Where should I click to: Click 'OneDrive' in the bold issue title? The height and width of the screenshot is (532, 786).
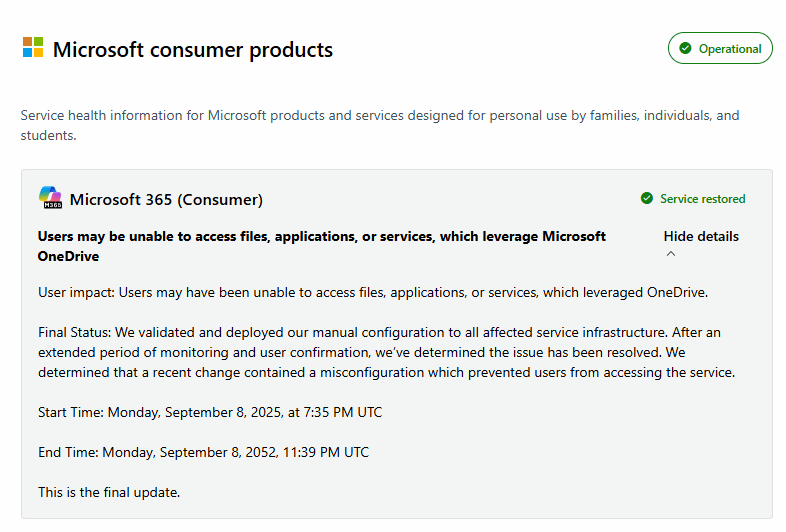68,257
